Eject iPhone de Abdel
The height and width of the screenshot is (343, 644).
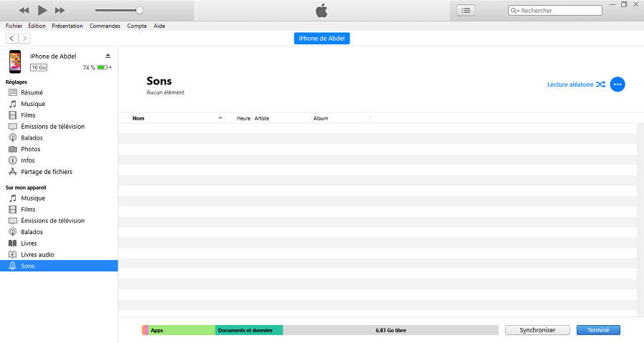(x=108, y=56)
